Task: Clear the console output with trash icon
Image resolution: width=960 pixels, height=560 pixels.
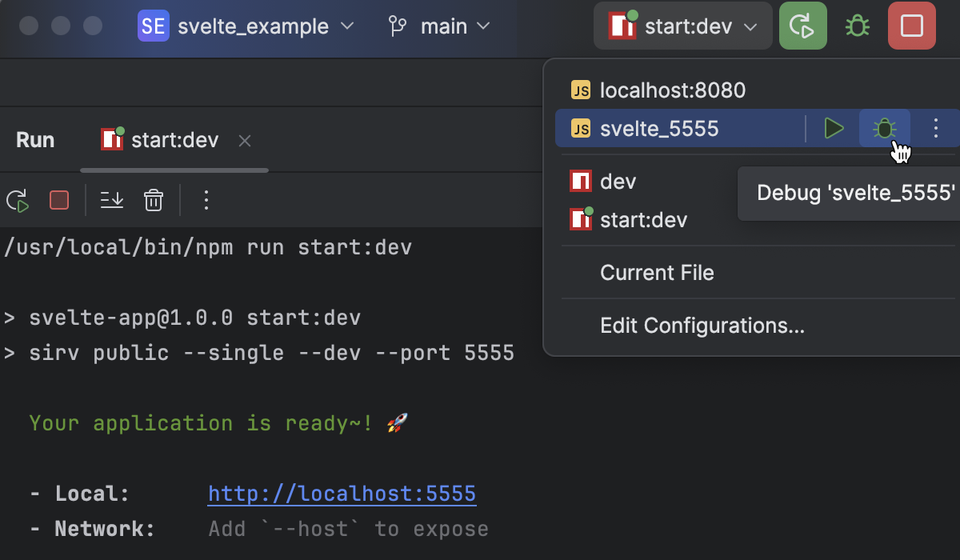Action: point(153,200)
